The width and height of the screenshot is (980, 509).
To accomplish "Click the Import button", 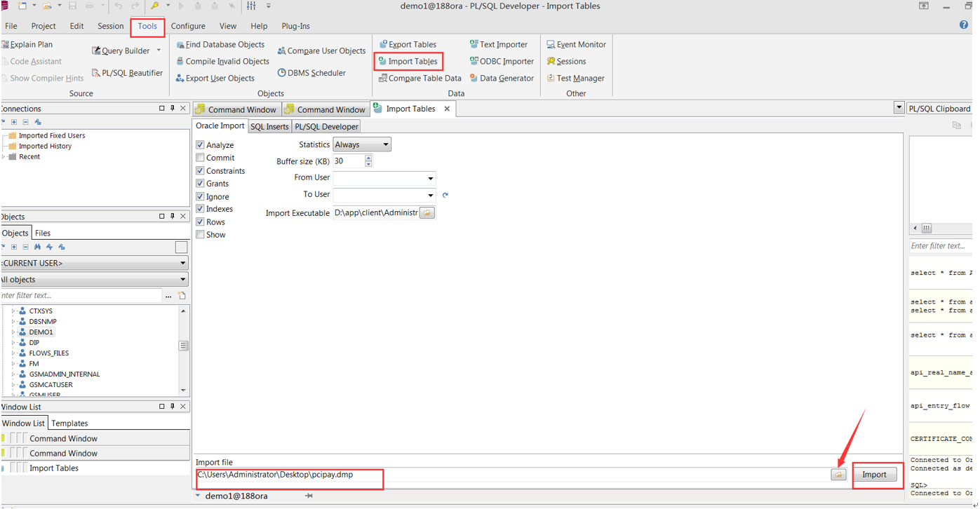I will 874,475.
